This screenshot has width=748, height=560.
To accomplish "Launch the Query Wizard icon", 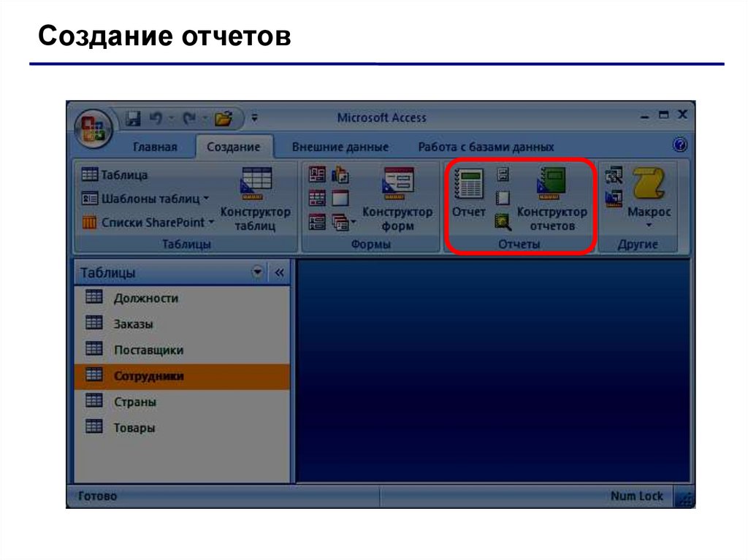I will 614,174.
